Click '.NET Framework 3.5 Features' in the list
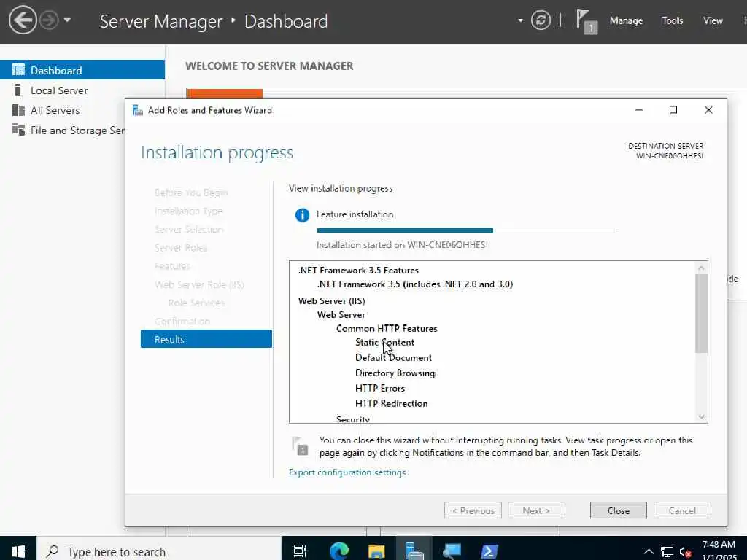 [358, 270]
